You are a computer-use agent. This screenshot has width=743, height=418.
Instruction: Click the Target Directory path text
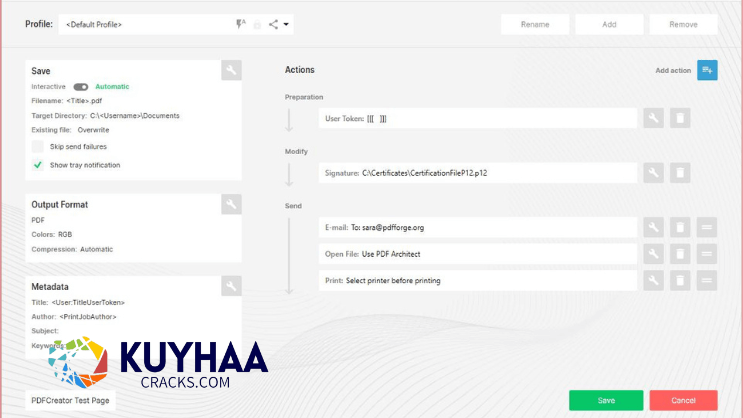pyautogui.click(x=135, y=116)
